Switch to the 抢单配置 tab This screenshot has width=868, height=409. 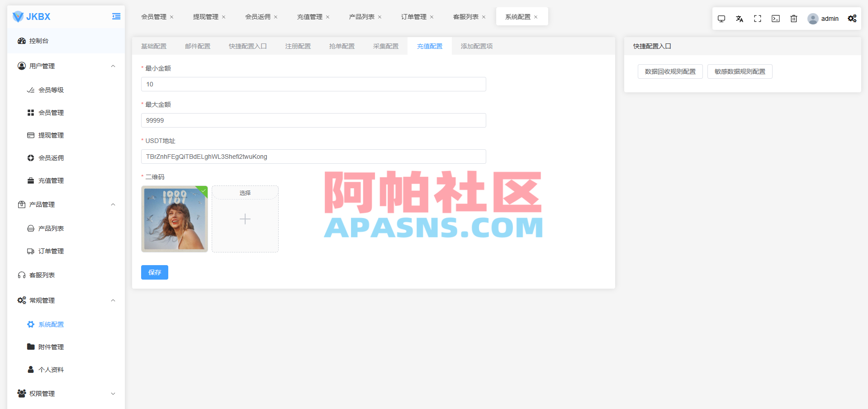click(x=342, y=46)
